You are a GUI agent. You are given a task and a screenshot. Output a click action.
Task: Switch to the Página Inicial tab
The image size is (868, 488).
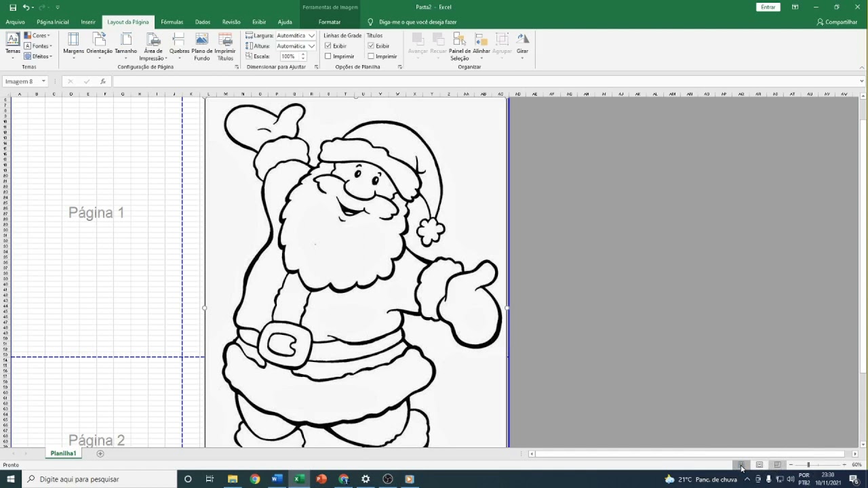pos(53,22)
